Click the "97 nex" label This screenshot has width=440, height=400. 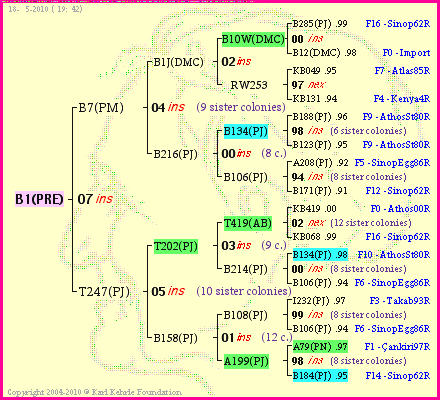[308, 85]
